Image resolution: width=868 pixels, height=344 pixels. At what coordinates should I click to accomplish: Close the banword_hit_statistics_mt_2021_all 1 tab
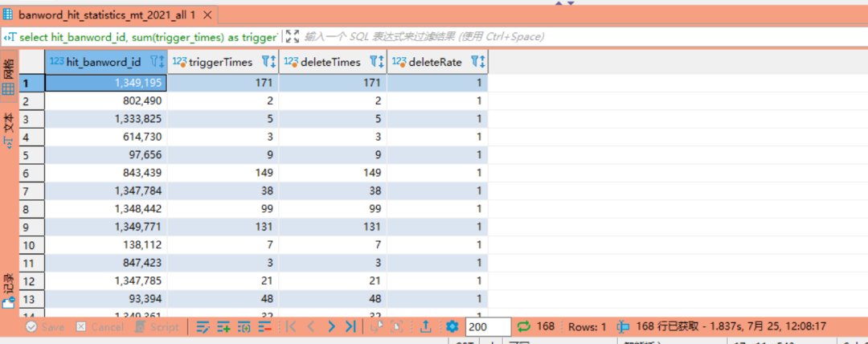[207, 14]
